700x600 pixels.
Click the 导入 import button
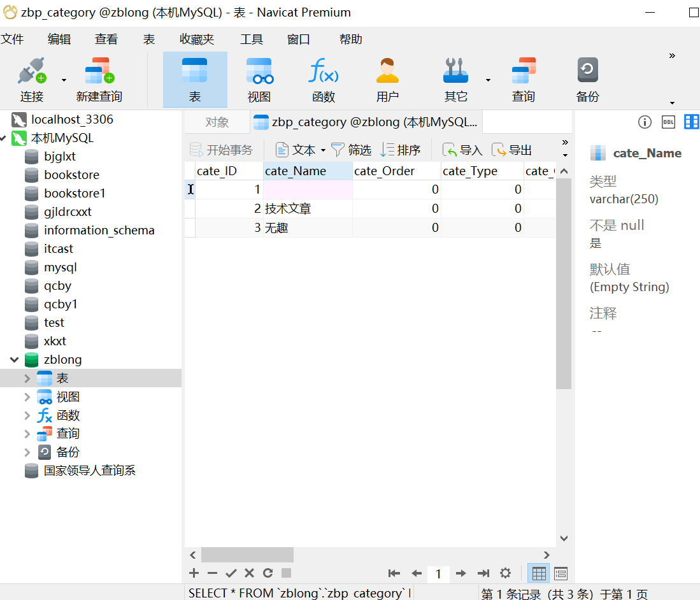(x=462, y=150)
